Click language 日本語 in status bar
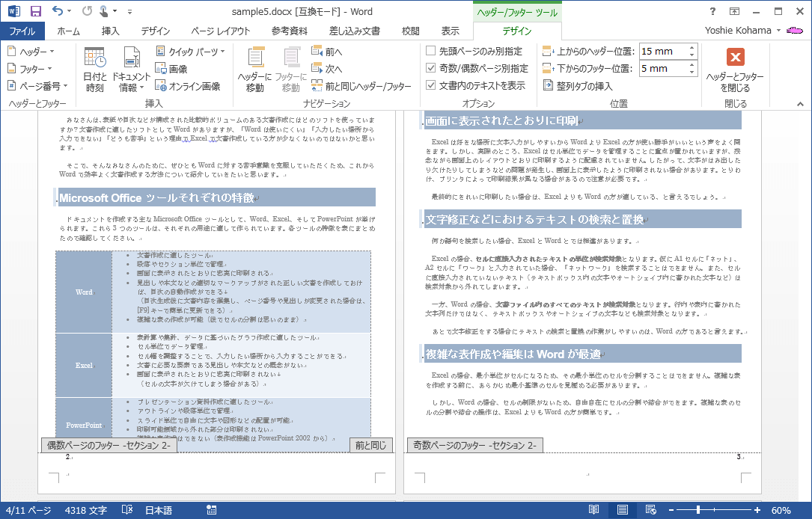 [158, 510]
